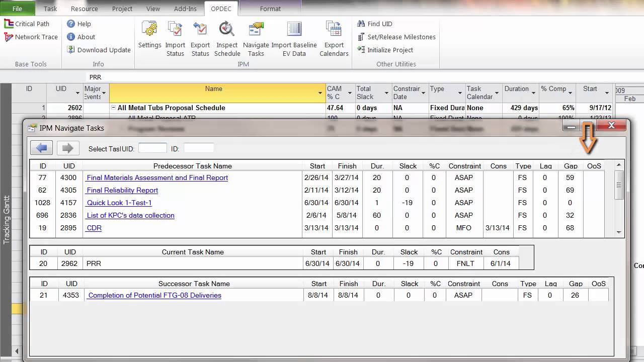This screenshot has height=362, width=644.
Task: Click Download Update in Info group
Action: click(x=99, y=50)
